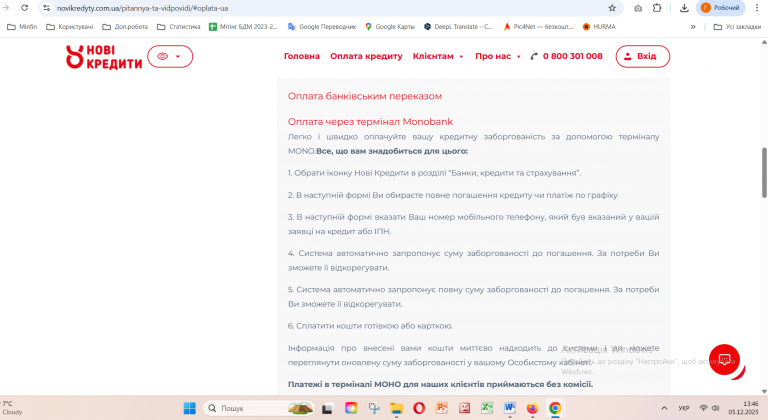Open weather widget showing 7°C Cloudy
Image resolution: width=768 pixels, height=420 pixels.
point(12,408)
